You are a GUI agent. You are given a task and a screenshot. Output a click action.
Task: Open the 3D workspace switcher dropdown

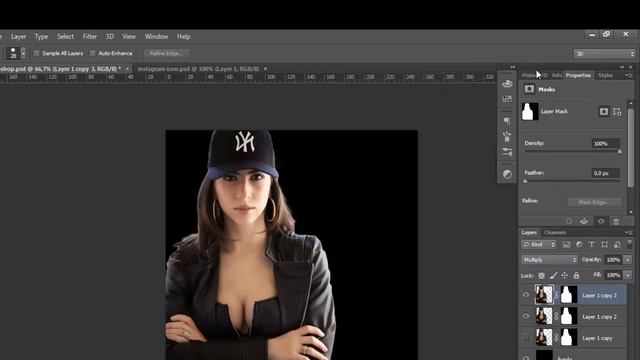[604, 53]
